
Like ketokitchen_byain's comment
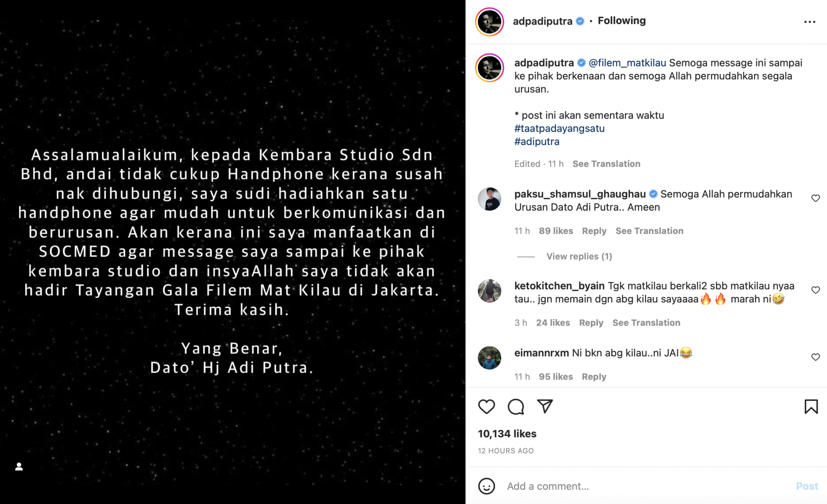pyautogui.click(x=815, y=290)
